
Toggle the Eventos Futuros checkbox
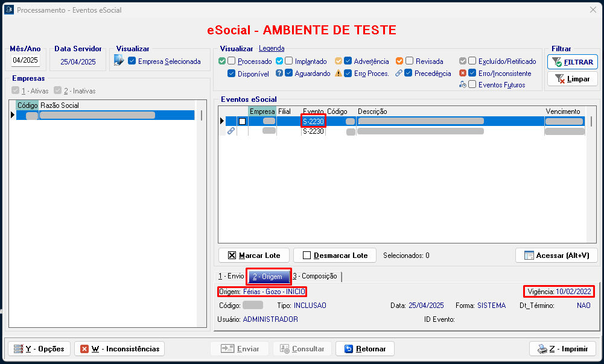coord(472,85)
